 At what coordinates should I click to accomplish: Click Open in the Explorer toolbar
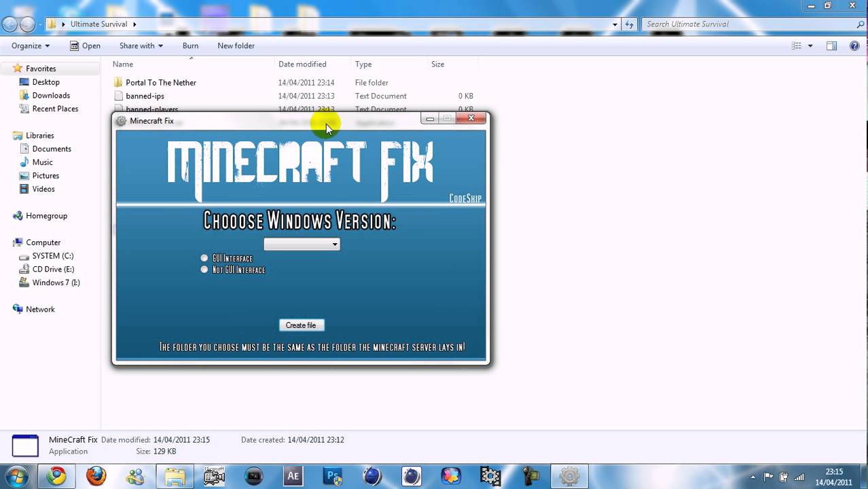(85, 46)
